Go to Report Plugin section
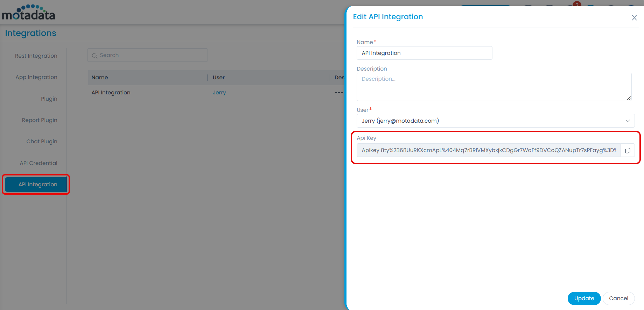Viewport: 644px width, 310px height. click(x=40, y=120)
